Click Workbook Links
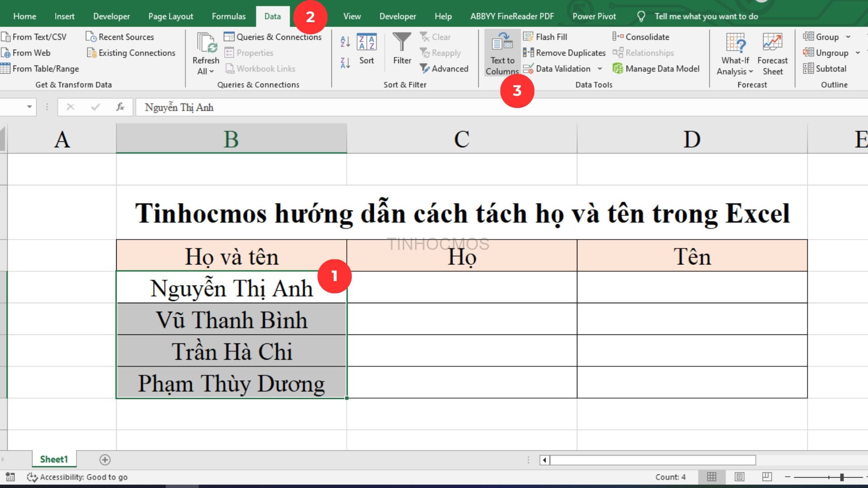This screenshot has width=868, height=488. coord(260,69)
